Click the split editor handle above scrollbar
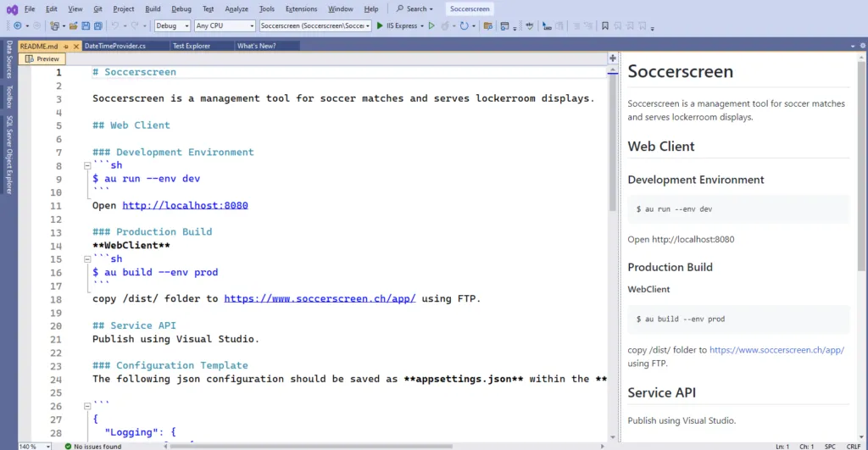 tap(613, 58)
